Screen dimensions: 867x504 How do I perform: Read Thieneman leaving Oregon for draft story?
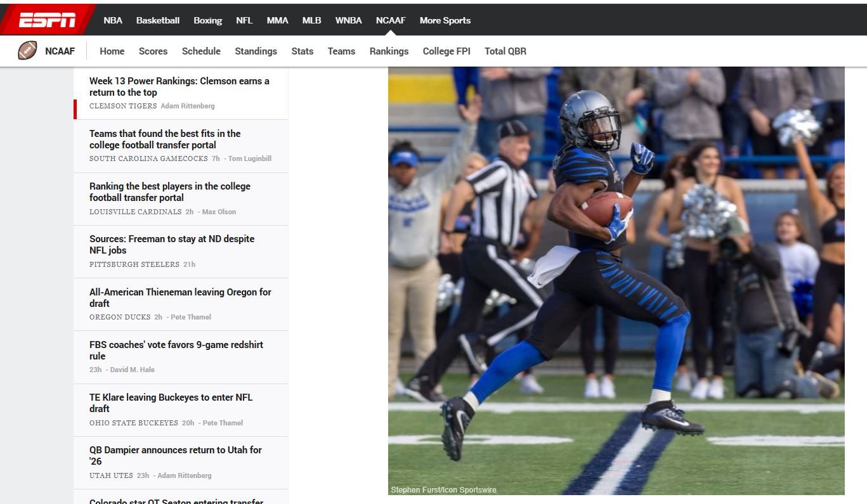180,298
